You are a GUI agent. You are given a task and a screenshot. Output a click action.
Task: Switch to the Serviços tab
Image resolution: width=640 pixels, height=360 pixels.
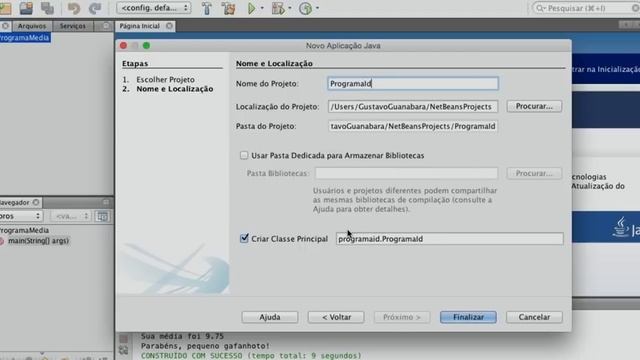click(x=73, y=26)
